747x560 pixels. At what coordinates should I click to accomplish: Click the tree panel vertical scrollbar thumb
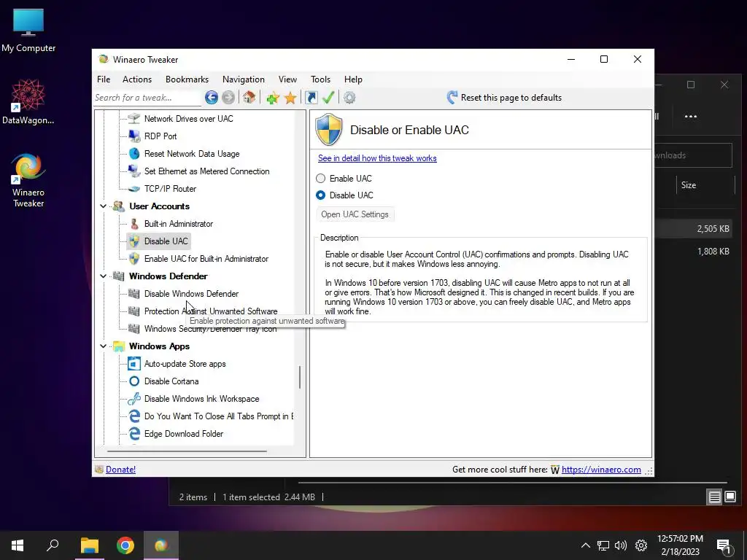(300, 377)
